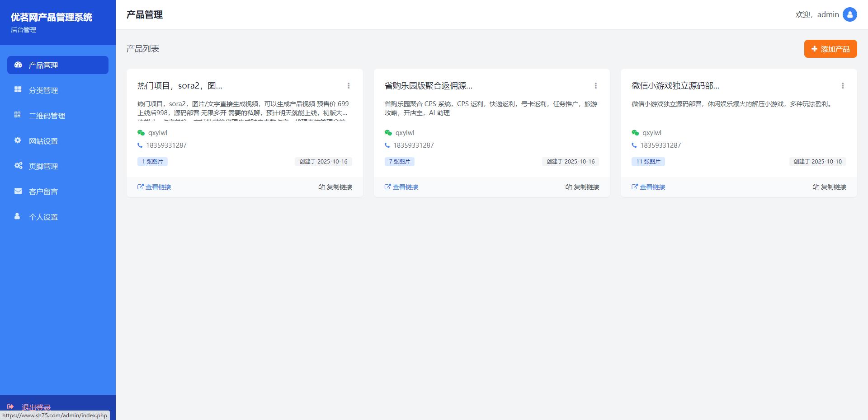Click 复制链接 on the 省购乐园版 card
This screenshot has width=868, height=420.
click(x=582, y=187)
